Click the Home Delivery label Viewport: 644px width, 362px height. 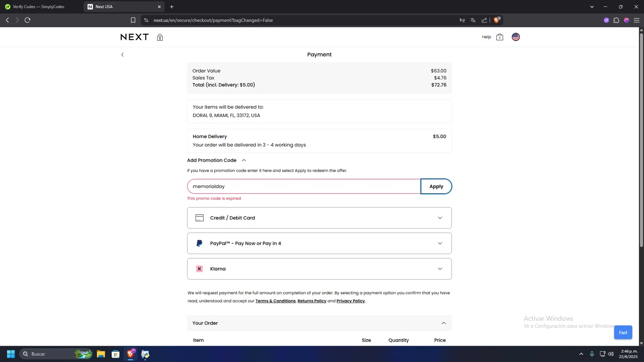click(210, 136)
